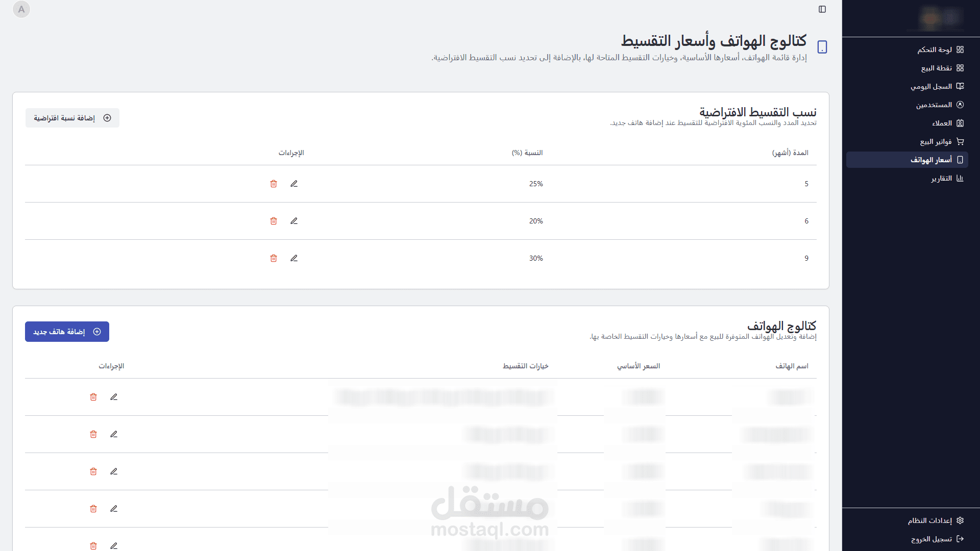This screenshot has width=980, height=551.
Task: Edit the 9 months 30% rate
Action: click(294, 258)
